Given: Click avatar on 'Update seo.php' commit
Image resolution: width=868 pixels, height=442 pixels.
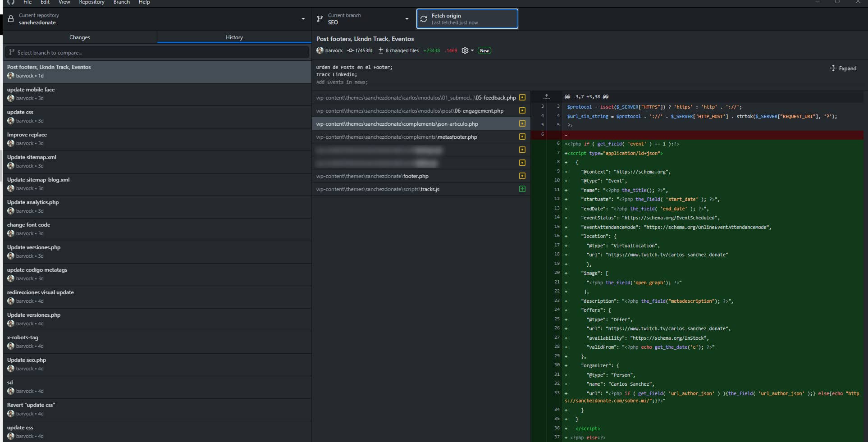Looking at the screenshot, I should pyautogui.click(x=11, y=369).
